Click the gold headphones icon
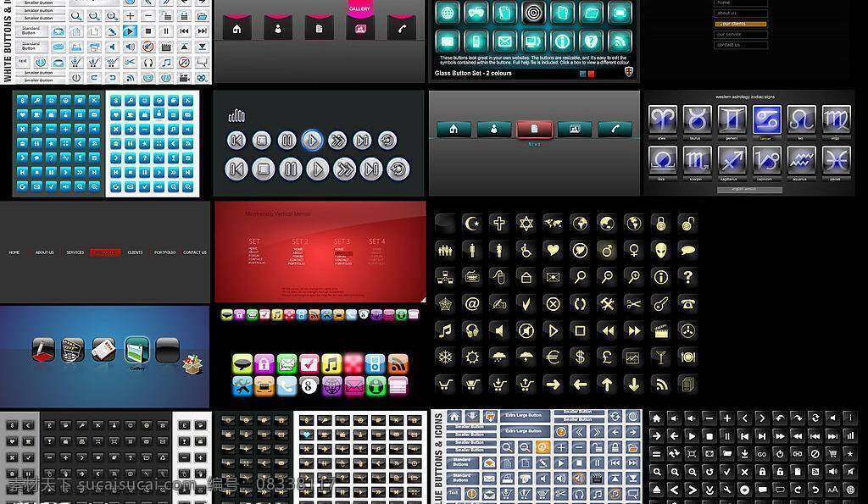868x504 pixels. [472, 331]
